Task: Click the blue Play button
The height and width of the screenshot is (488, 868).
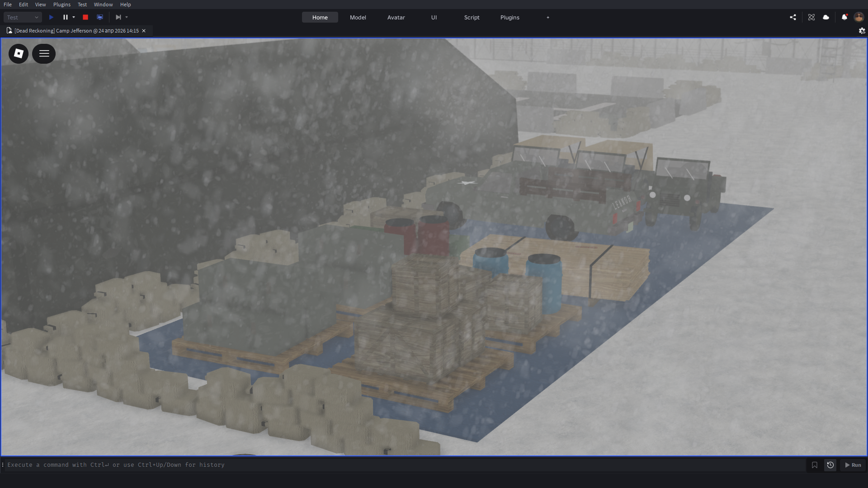Action: click(x=51, y=17)
